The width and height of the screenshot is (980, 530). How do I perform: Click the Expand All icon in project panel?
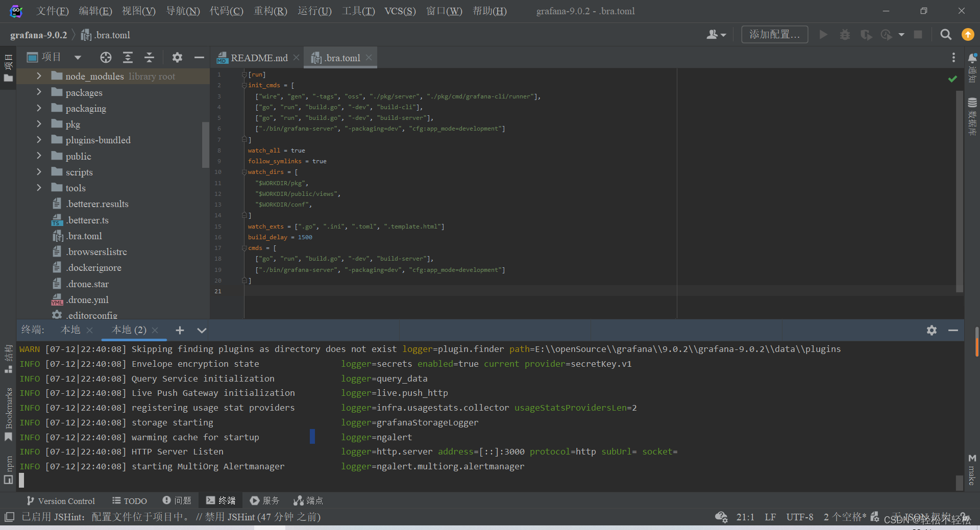click(x=128, y=58)
